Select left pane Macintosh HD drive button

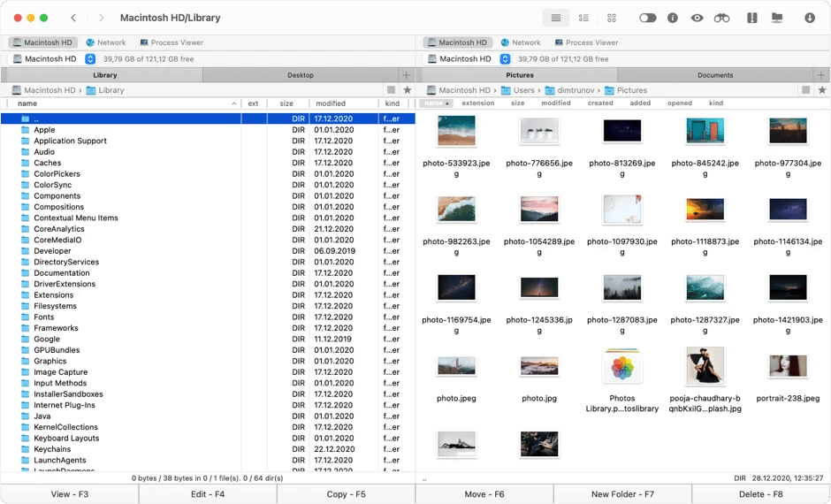[x=43, y=42]
